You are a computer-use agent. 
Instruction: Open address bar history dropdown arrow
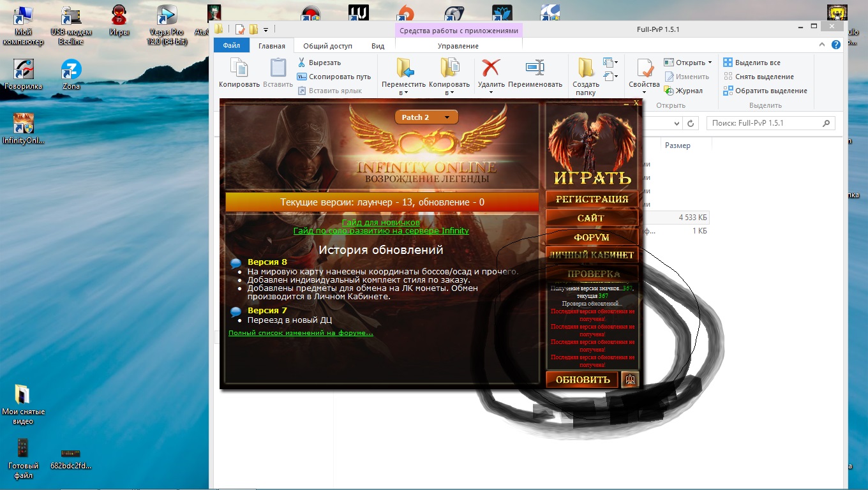click(675, 123)
